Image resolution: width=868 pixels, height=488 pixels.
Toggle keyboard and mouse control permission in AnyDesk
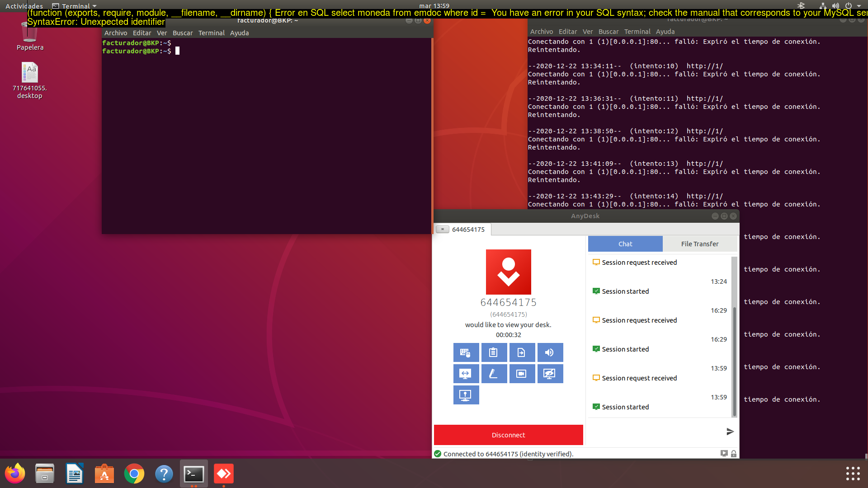466,352
